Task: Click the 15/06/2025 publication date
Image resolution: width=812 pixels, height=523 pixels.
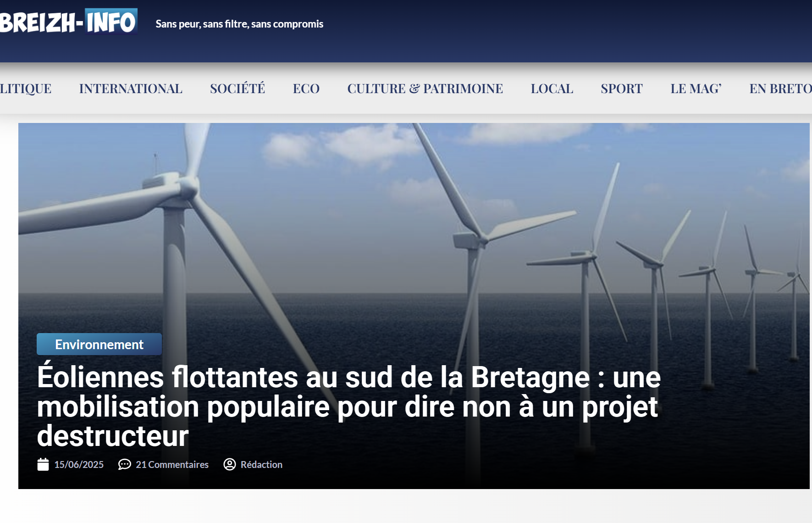Action: coord(79,465)
